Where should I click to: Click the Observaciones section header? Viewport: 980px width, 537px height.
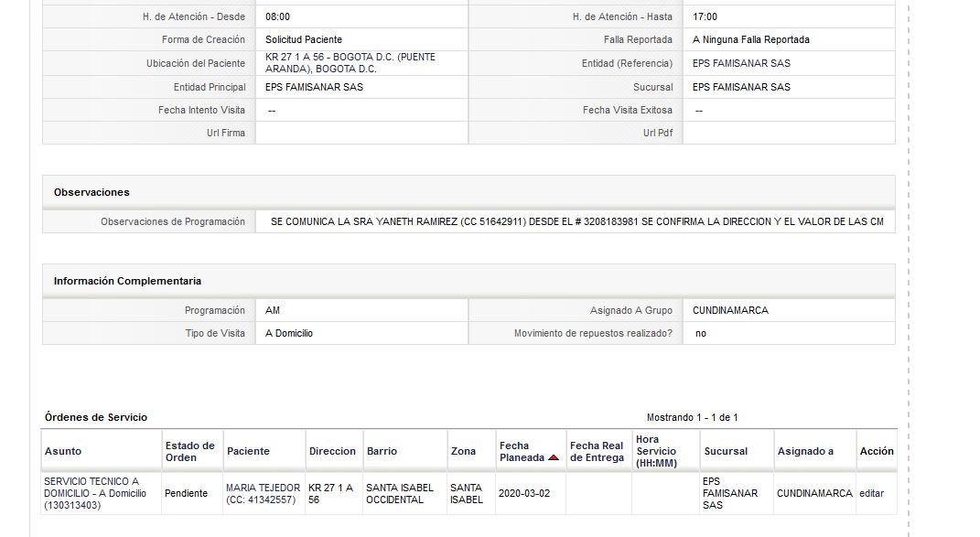(92, 192)
